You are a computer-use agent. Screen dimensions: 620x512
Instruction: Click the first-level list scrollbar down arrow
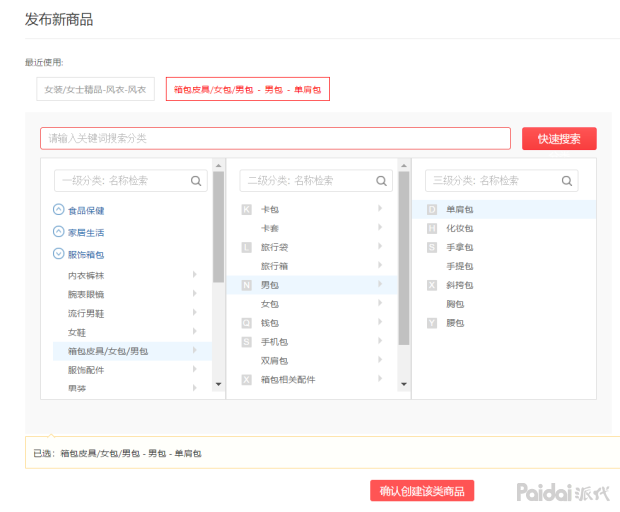point(218,384)
